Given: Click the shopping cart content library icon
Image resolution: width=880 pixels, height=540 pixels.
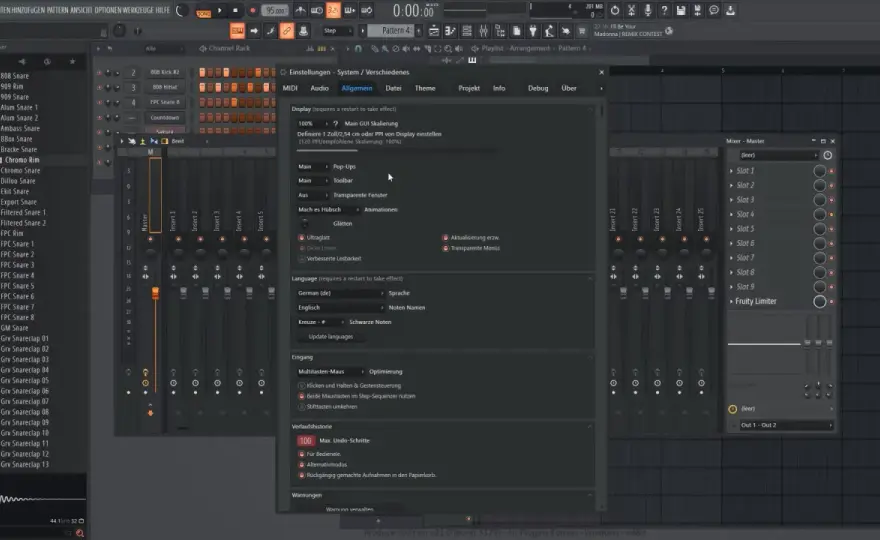Looking at the screenshot, I should point(582,31).
